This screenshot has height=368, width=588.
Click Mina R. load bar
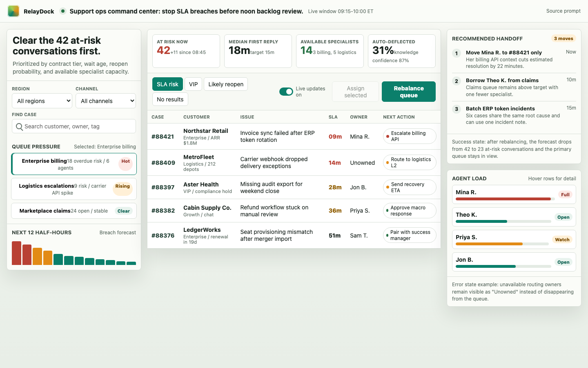506,199
